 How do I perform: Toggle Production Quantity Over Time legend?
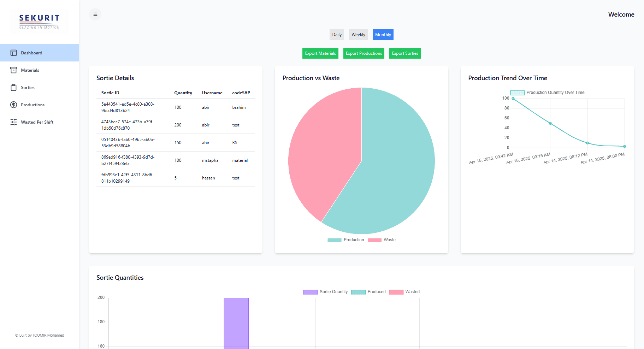(547, 93)
